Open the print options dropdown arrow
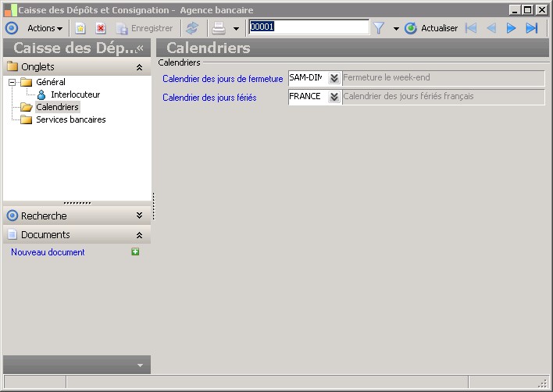Viewport: 553px width, 392px height. 236,29
